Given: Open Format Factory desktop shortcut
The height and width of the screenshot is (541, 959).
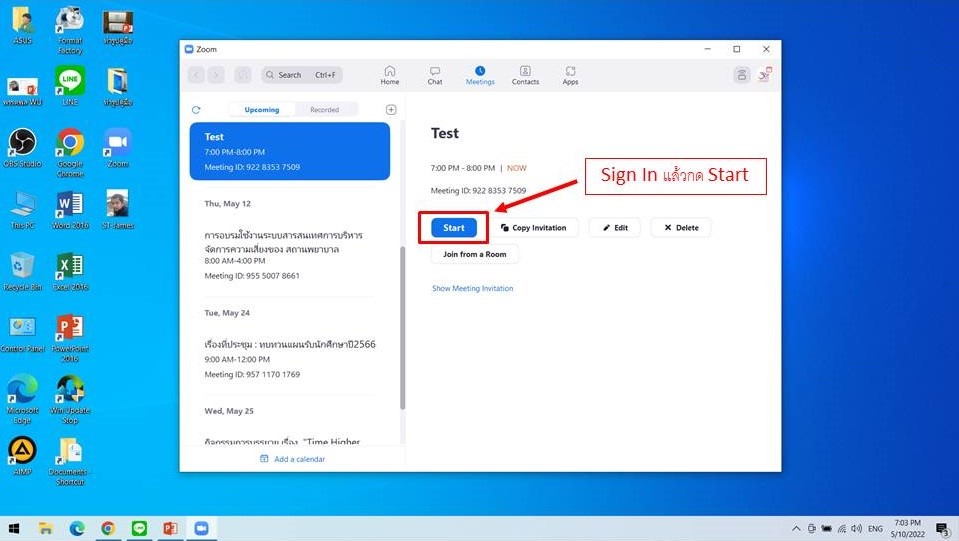Looking at the screenshot, I should coord(70,29).
